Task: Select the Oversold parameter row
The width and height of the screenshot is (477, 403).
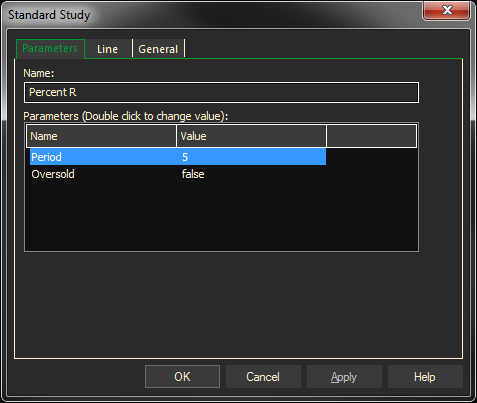Action: 178,174
